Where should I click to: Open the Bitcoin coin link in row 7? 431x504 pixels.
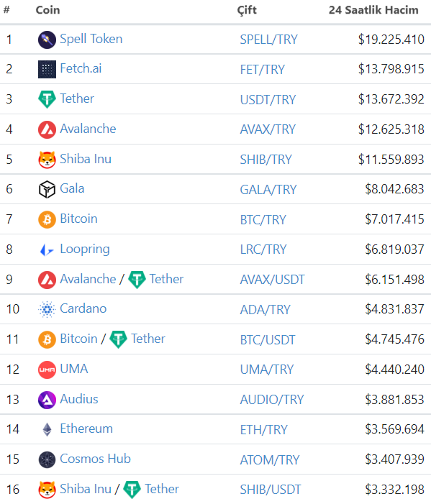(x=78, y=219)
